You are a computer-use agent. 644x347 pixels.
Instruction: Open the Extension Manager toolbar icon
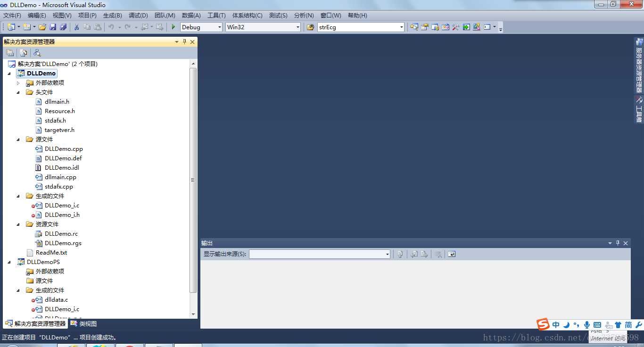476,27
